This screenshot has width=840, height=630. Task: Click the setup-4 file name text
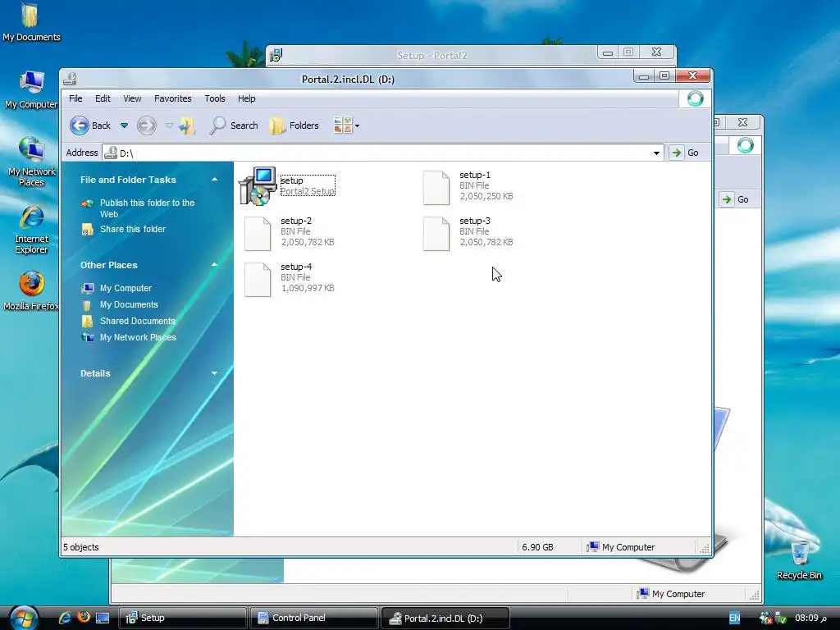pos(296,267)
